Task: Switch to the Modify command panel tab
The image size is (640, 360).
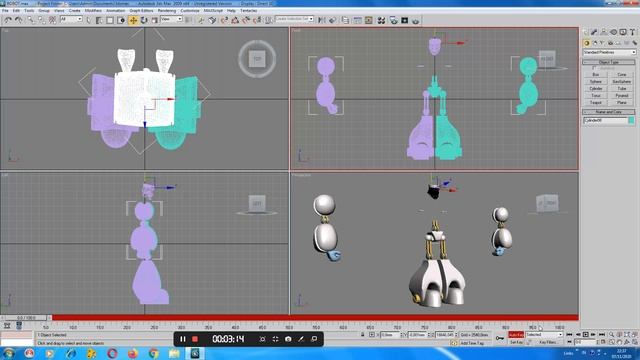Action: tap(594, 32)
